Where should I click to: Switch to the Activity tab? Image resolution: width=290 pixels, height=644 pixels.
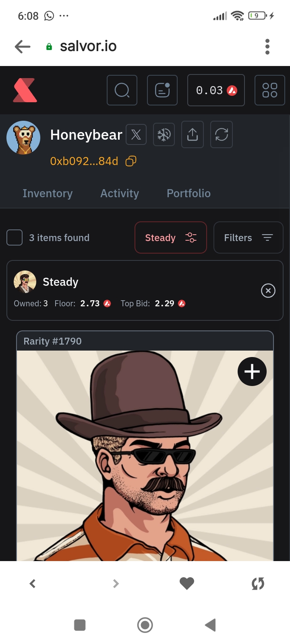tap(120, 194)
